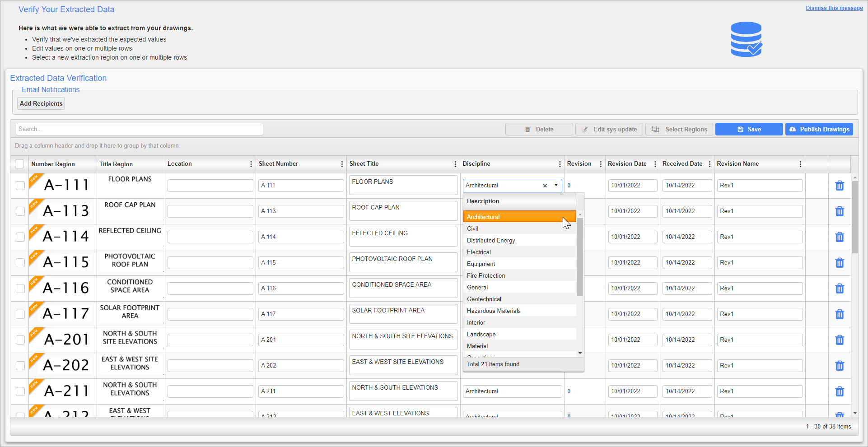Remove the A-116 row using trash icon
The image size is (868, 447).
[x=839, y=289]
